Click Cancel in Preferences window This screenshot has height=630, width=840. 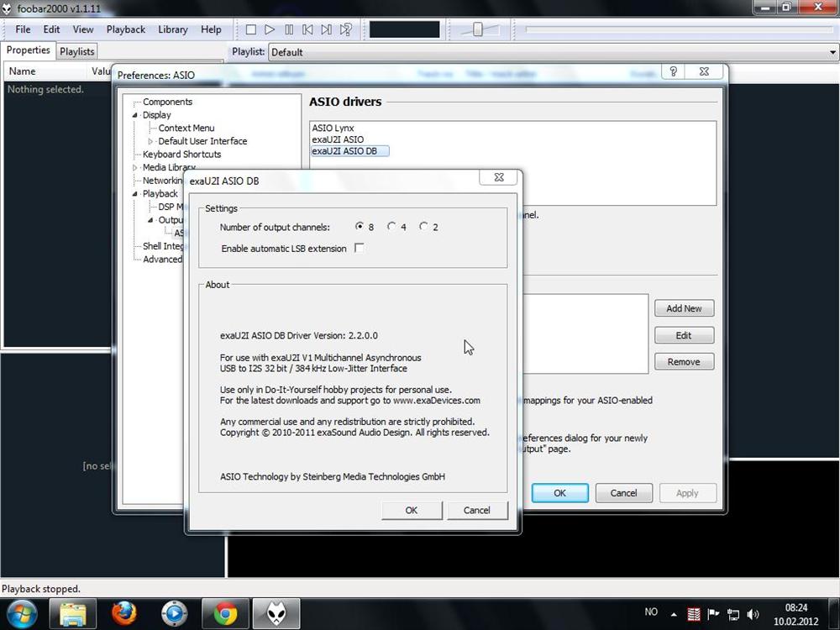[623, 493]
